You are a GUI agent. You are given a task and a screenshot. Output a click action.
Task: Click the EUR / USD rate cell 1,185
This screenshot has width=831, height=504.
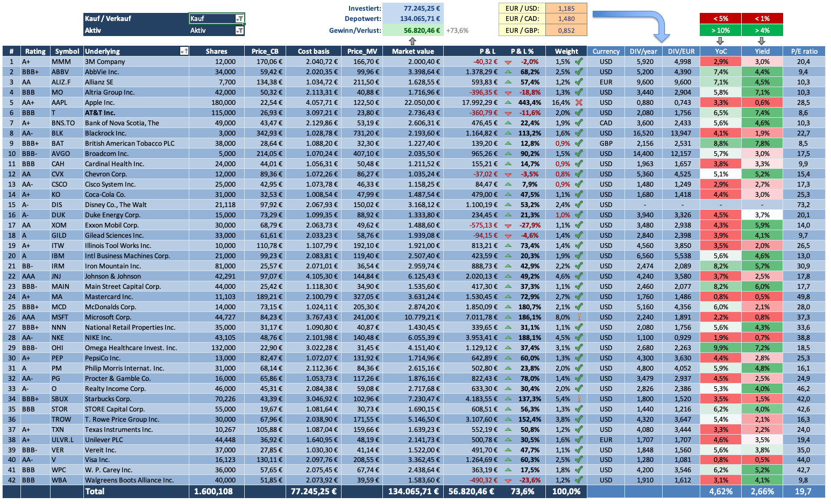pyautogui.click(x=566, y=9)
